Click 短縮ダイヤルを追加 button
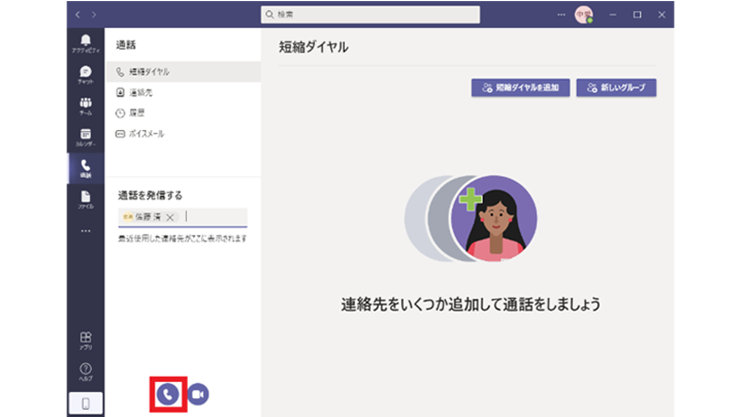 pyautogui.click(x=521, y=88)
